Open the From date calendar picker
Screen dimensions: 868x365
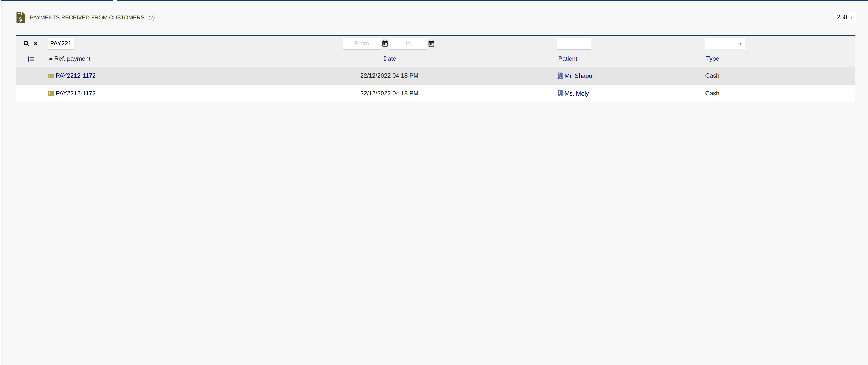[385, 43]
